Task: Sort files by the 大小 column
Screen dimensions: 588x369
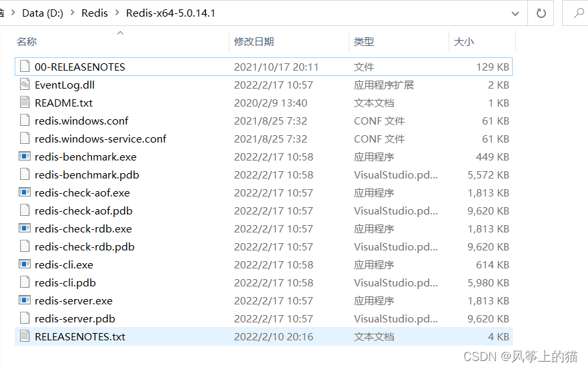Action: click(x=464, y=41)
